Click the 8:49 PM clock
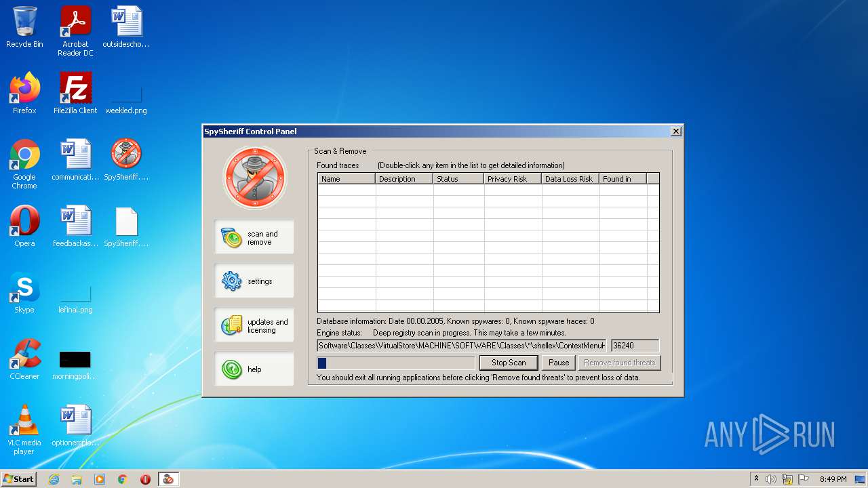The width and height of the screenshot is (868, 488). click(x=833, y=479)
